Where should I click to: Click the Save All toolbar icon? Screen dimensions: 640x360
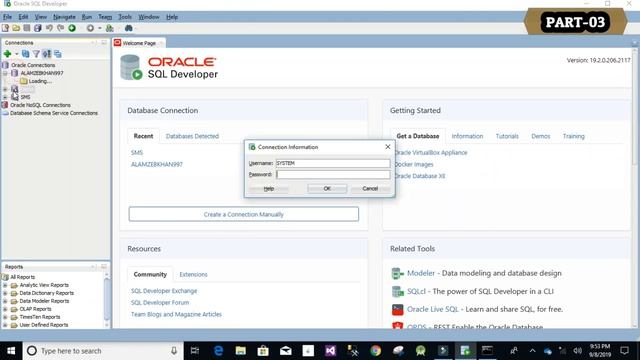pos(38,28)
